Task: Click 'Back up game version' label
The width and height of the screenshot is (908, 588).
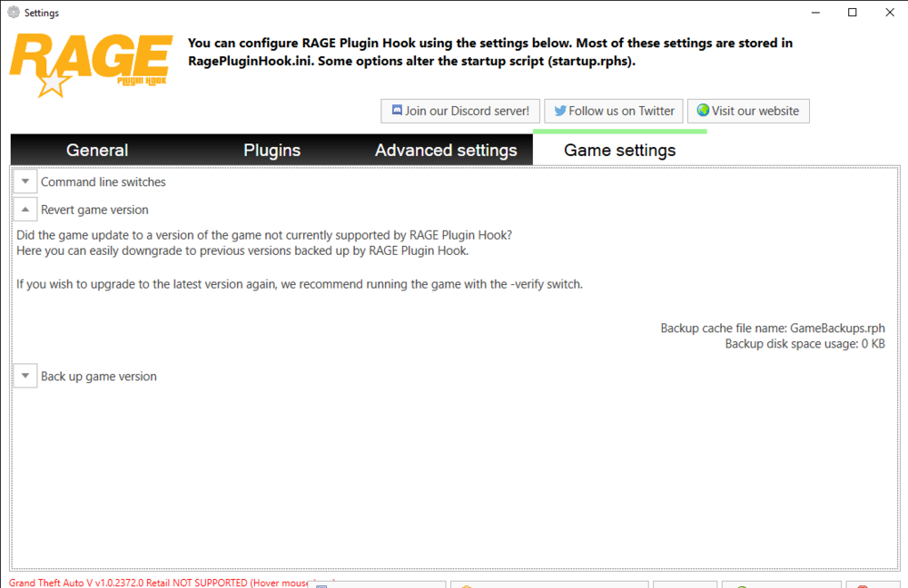Action: click(98, 377)
